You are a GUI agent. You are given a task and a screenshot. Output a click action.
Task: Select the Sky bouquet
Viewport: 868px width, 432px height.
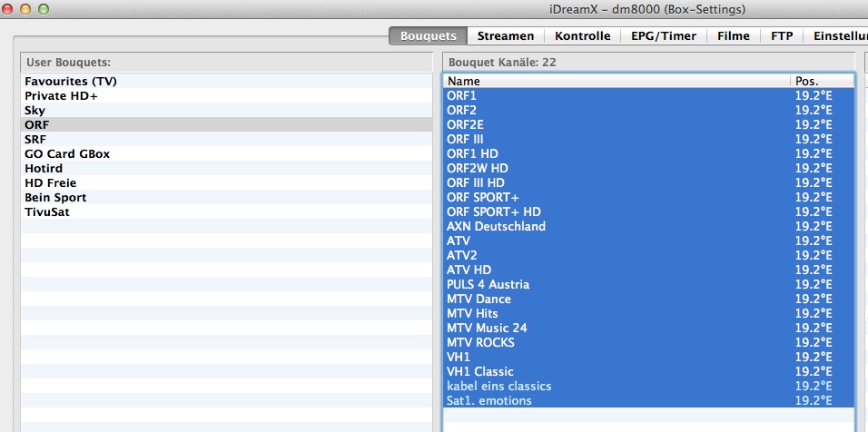[x=227, y=110]
